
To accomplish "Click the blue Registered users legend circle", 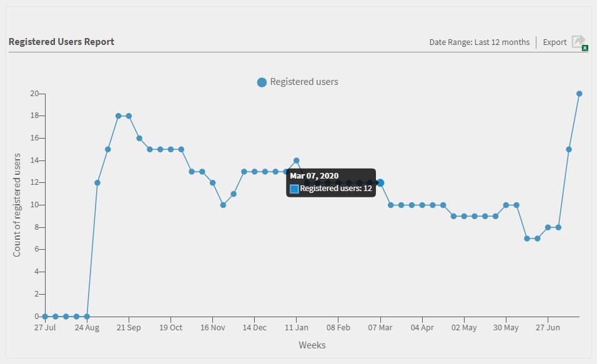I will (260, 82).
